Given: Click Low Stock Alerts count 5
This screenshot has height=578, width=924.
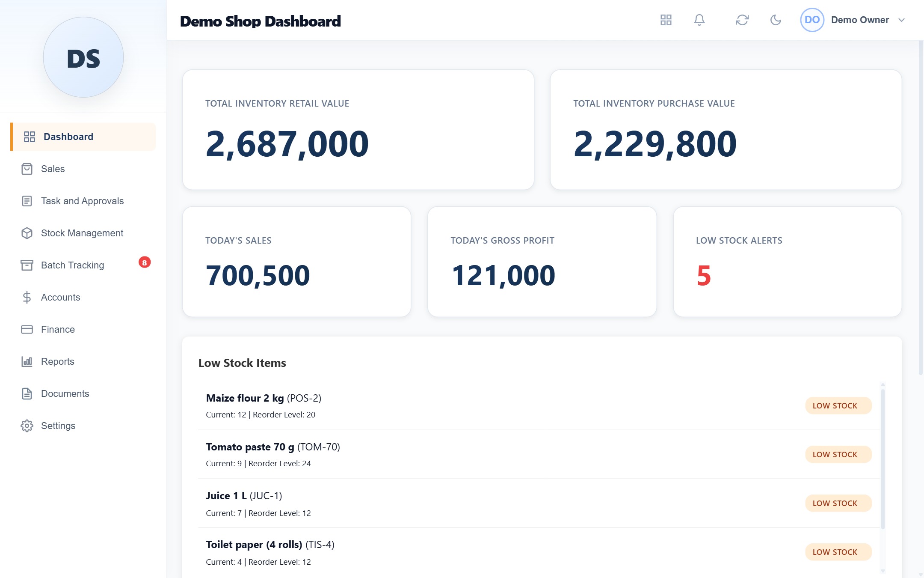Looking at the screenshot, I should pos(704,275).
